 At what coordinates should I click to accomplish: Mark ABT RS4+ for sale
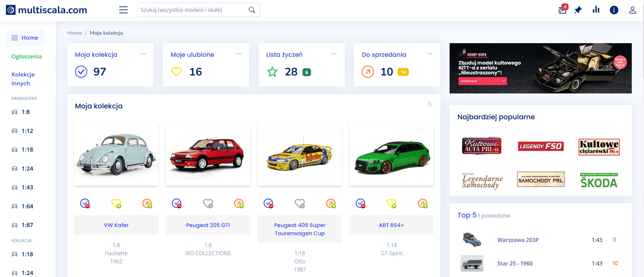coord(423,204)
